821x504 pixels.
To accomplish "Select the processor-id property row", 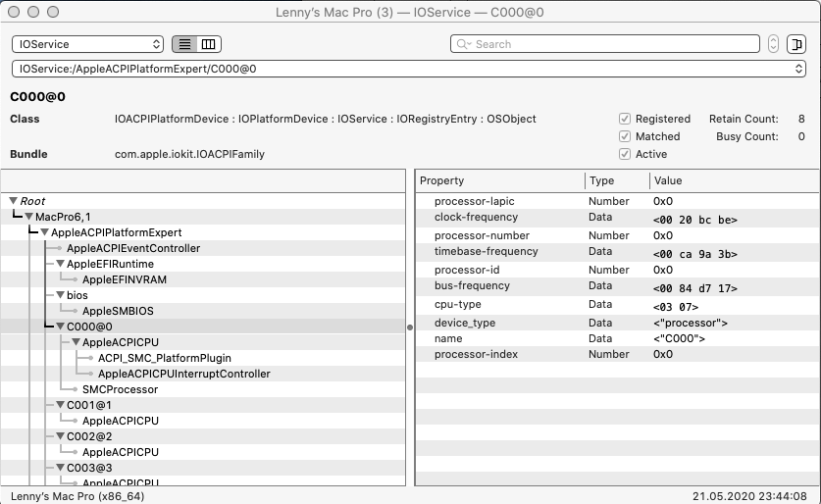I will click(x=618, y=270).
